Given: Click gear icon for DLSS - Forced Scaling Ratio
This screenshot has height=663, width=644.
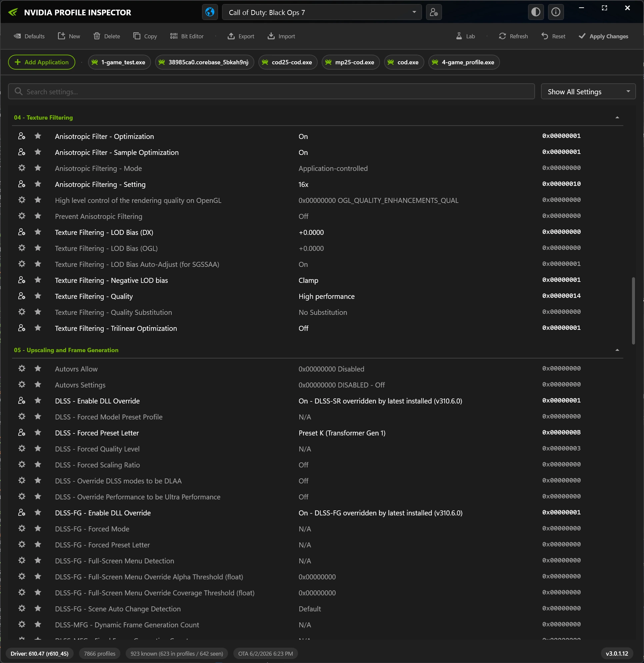Looking at the screenshot, I should coord(22,464).
